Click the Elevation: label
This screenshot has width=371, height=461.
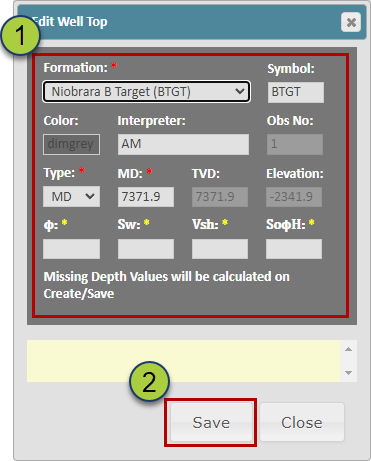pyautogui.click(x=295, y=174)
